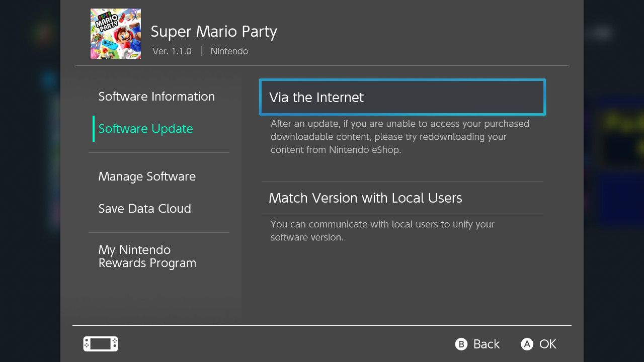The image size is (644, 362).
Task: Select the Match Version with Local Users option
Action: click(x=366, y=198)
